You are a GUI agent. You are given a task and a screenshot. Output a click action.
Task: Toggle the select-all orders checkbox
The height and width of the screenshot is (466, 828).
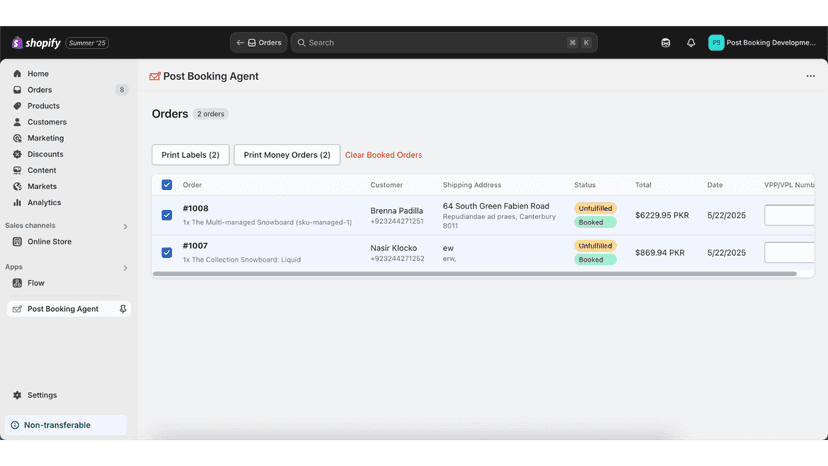click(x=167, y=185)
